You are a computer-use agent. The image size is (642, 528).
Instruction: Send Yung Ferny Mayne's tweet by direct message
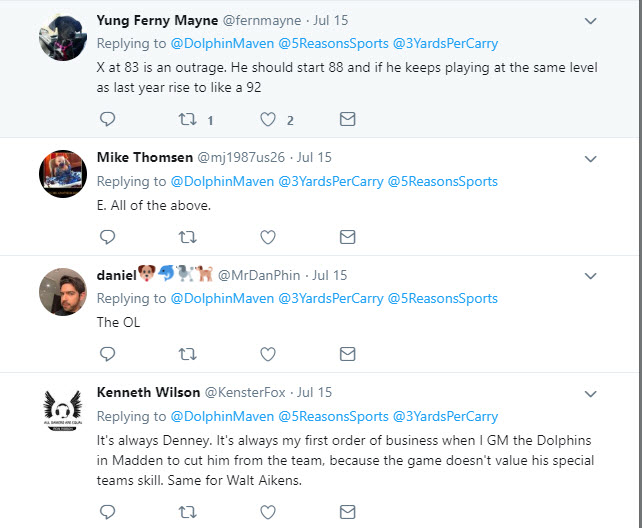(347, 120)
